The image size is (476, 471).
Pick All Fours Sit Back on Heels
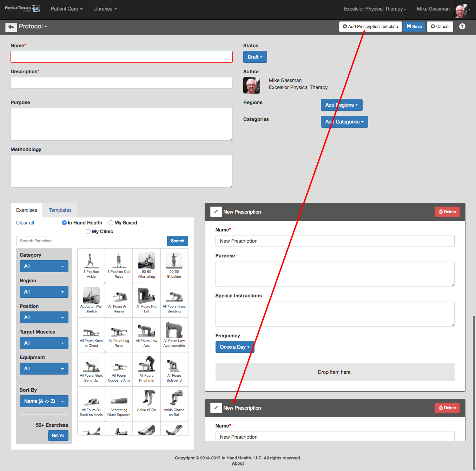pyautogui.click(x=91, y=404)
